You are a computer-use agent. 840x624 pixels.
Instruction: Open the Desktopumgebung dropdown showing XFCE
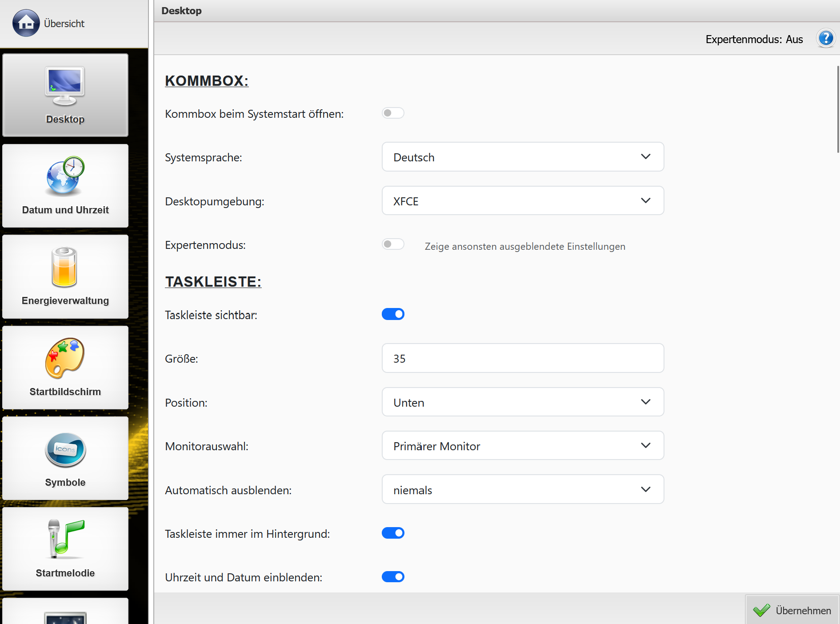point(523,201)
